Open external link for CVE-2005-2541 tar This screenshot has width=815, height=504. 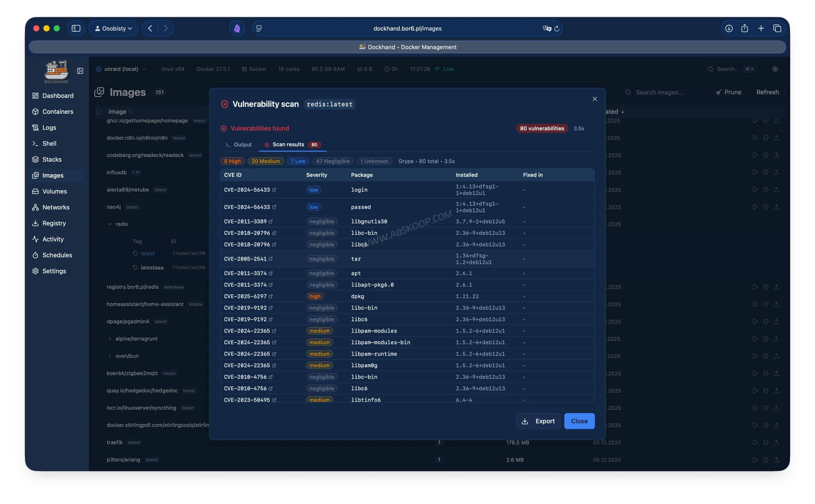pos(271,259)
